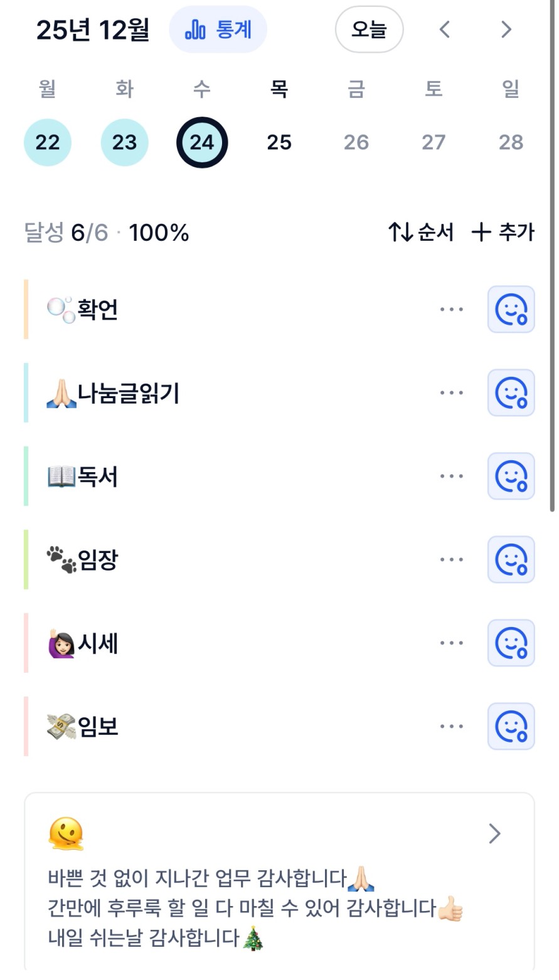Image resolution: width=559 pixels, height=980 pixels.
Task: Open the three-dot menu for 시세
Action: [x=452, y=643]
